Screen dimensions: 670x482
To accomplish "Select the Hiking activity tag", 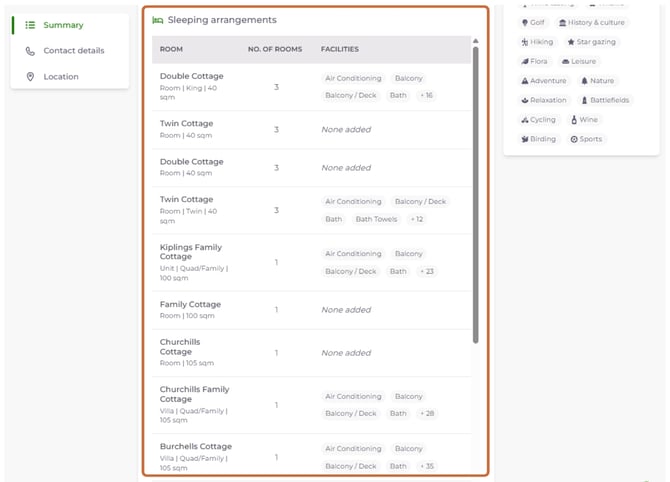I will point(537,42).
